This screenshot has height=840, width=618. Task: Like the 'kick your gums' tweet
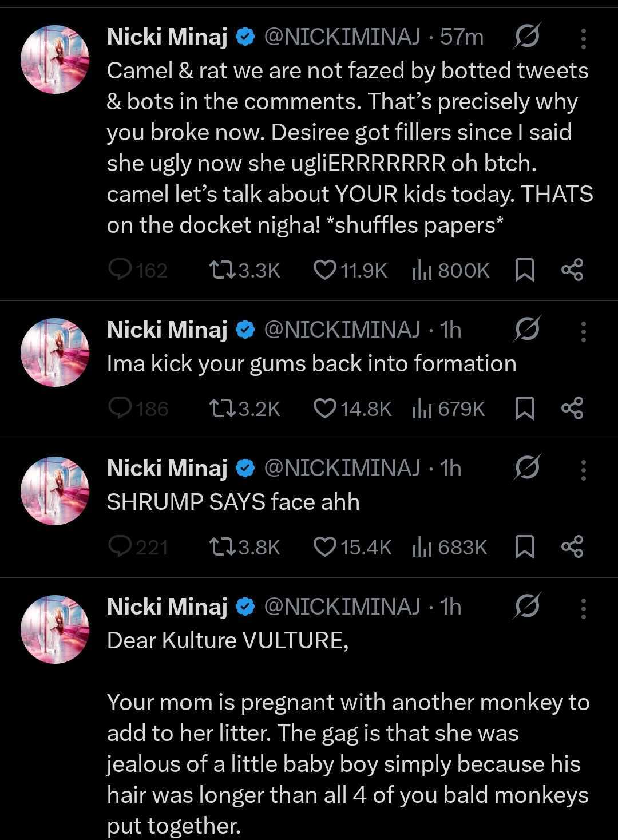(324, 409)
